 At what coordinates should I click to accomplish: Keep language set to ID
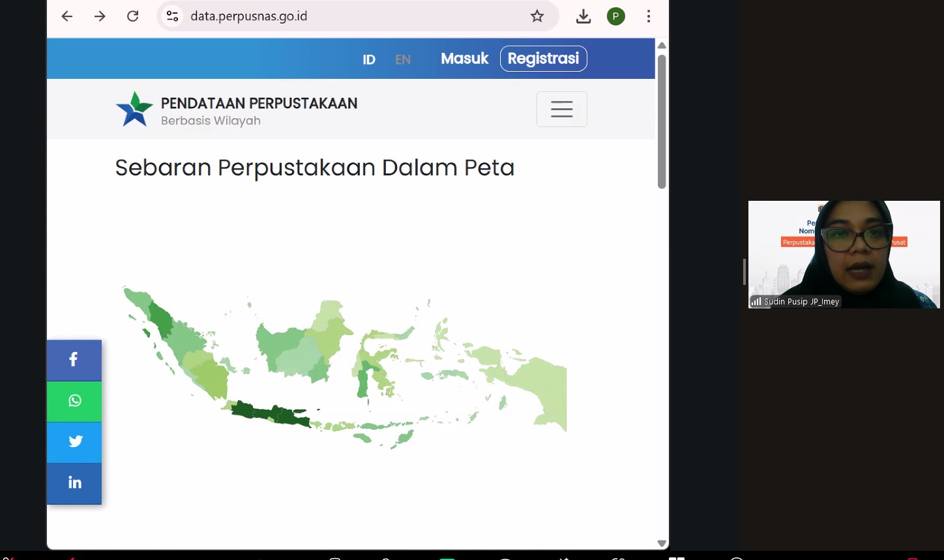click(x=368, y=59)
